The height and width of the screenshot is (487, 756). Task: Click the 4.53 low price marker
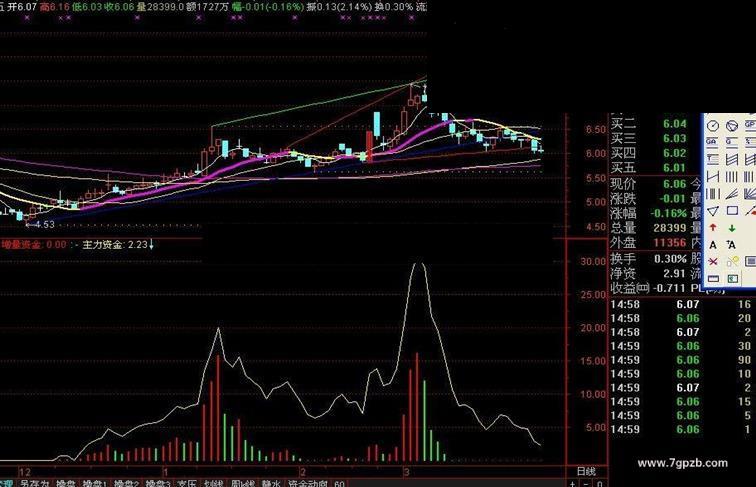45,224
